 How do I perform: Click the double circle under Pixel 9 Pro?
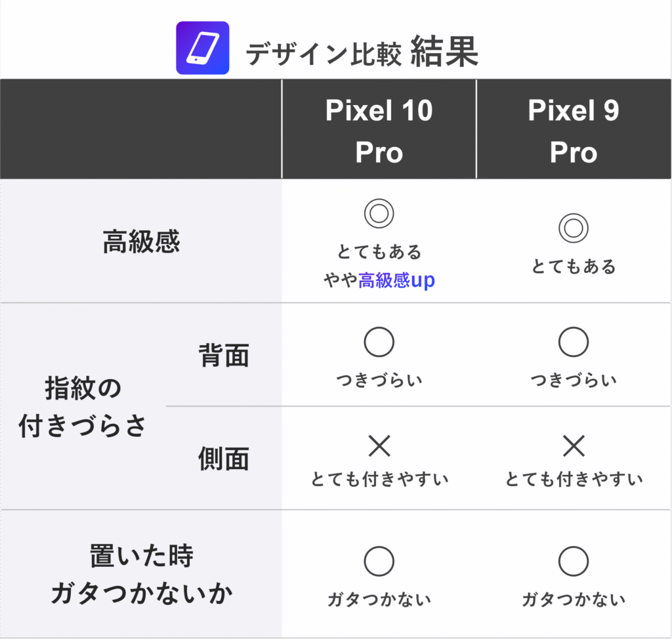click(x=574, y=229)
